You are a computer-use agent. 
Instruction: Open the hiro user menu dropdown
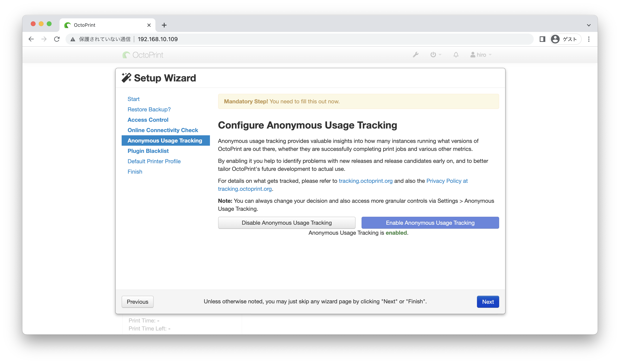481,54
